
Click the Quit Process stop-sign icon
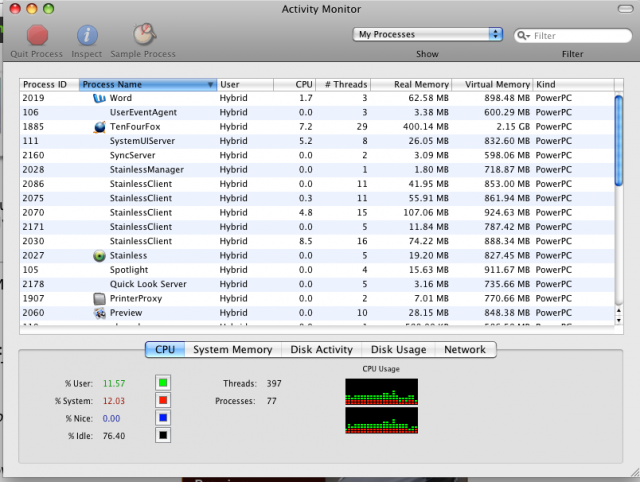click(37, 35)
